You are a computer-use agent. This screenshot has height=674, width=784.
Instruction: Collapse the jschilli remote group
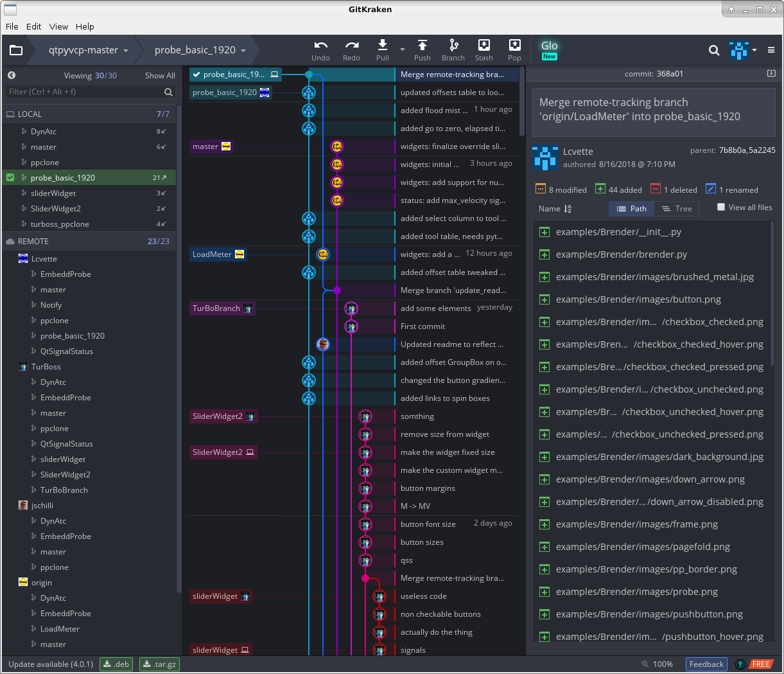(42, 506)
